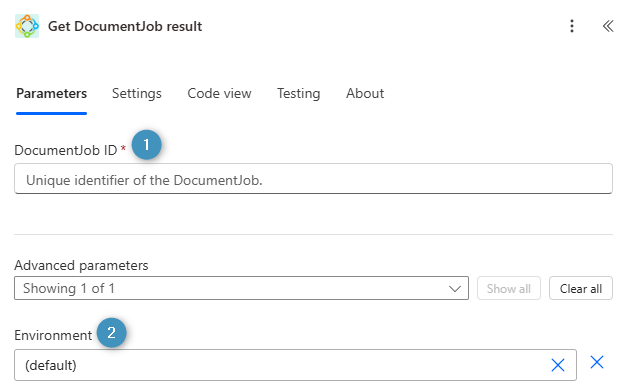Switch to the Parameters tab
Image resolution: width=625 pixels, height=390 pixels.
(x=51, y=93)
